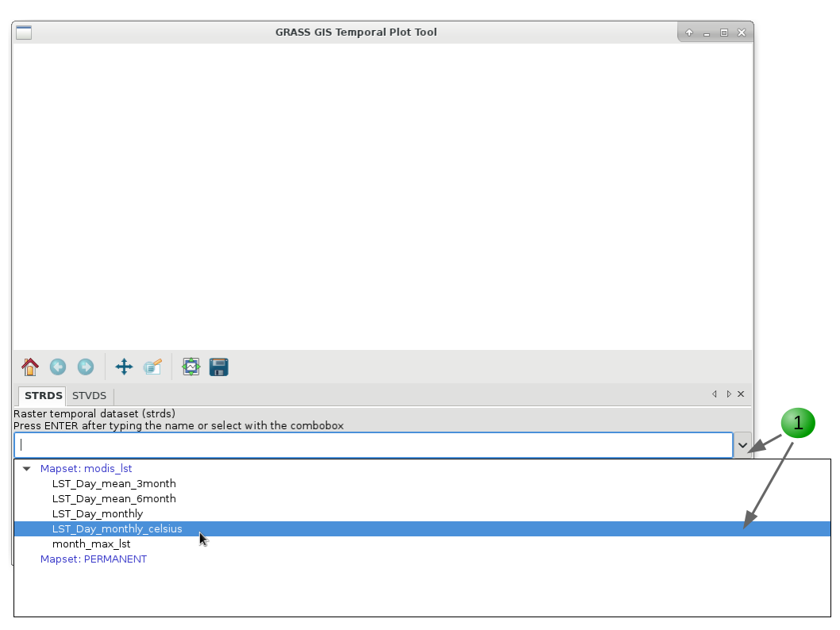Choose LST_Day_monthly dataset
This screenshot has height=630, width=840.
point(98,514)
